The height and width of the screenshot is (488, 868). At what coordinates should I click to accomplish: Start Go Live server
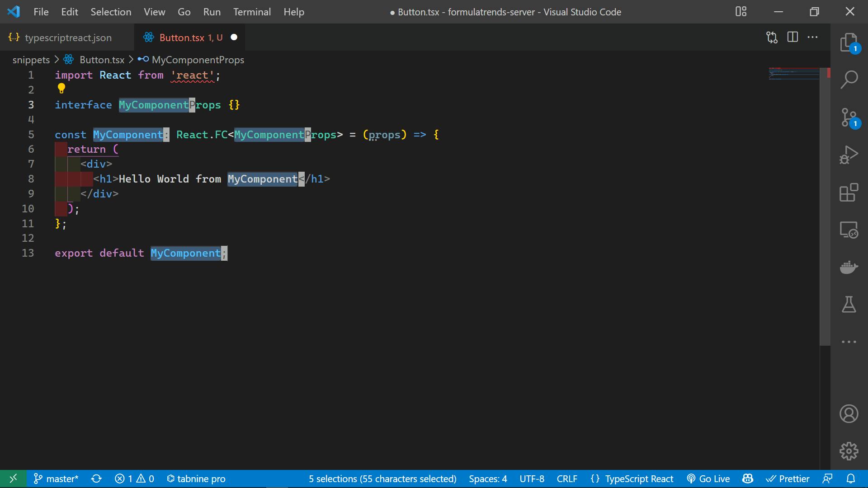click(x=708, y=479)
